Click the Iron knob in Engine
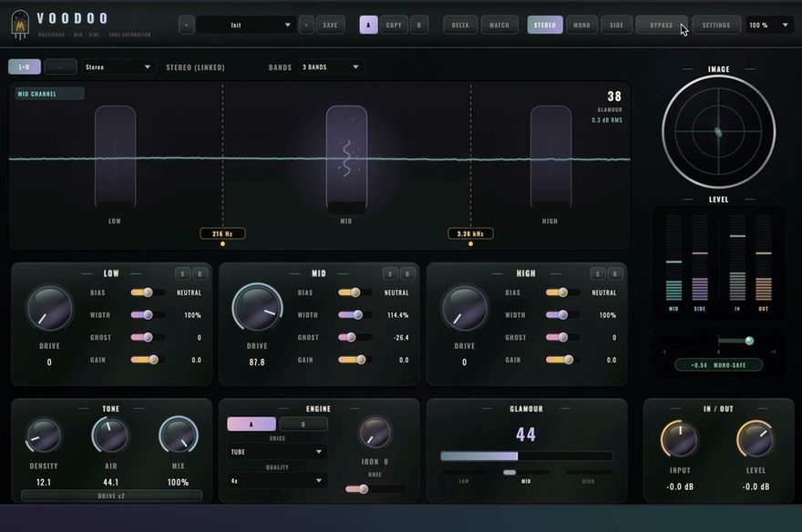The image size is (802, 532). [x=375, y=433]
